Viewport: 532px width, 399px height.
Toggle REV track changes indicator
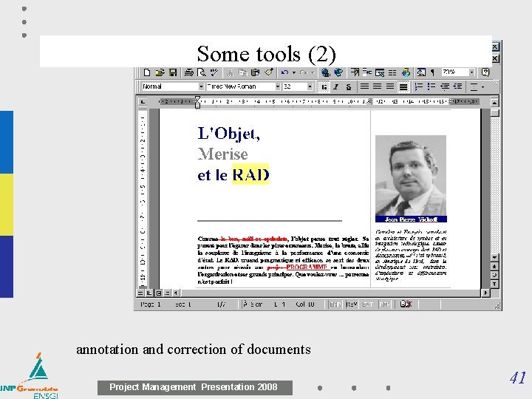coord(352,304)
